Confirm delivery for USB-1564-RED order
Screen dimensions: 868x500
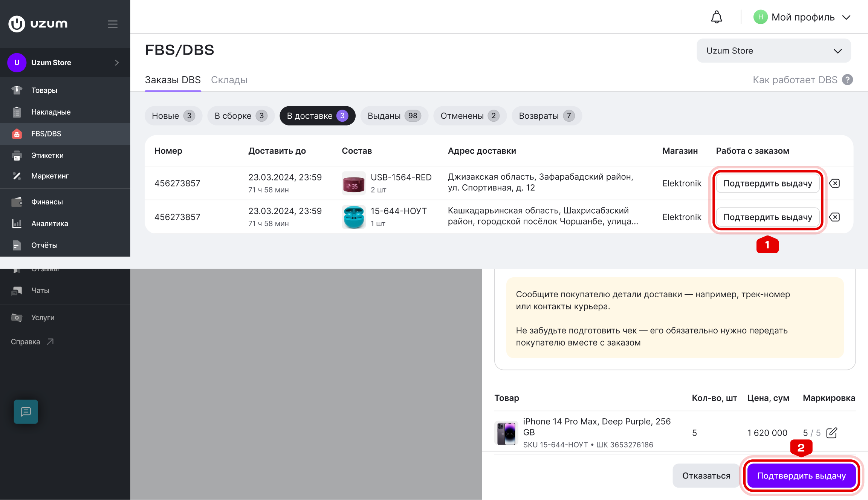[767, 183]
